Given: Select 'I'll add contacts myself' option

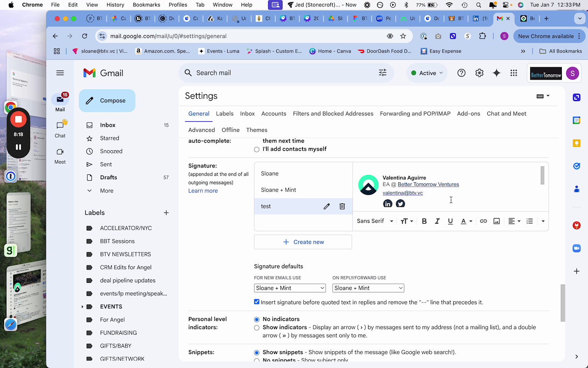Looking at the screenshot, I should click(x=257, y=149).
